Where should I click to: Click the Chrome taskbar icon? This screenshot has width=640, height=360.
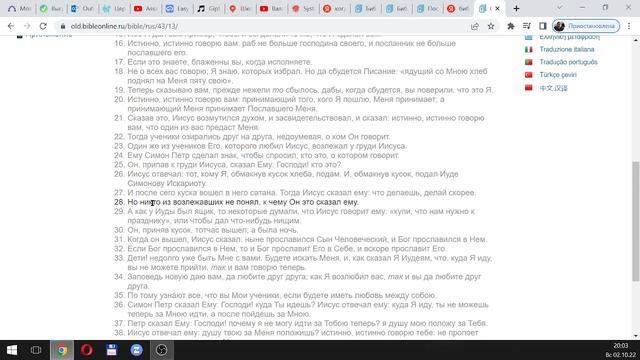point(62,350)
